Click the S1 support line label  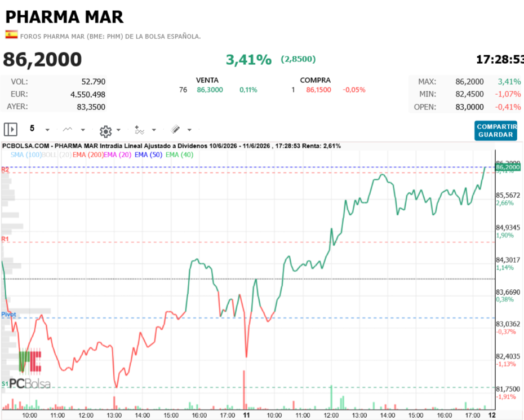[5, 384]
